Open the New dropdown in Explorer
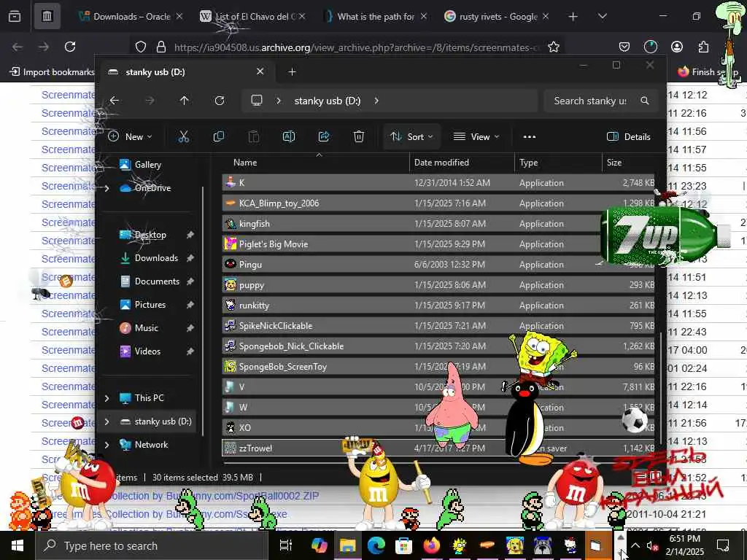The width and height of the screenshot is (747, 560). pyautogui.click(x=130, y=137)
